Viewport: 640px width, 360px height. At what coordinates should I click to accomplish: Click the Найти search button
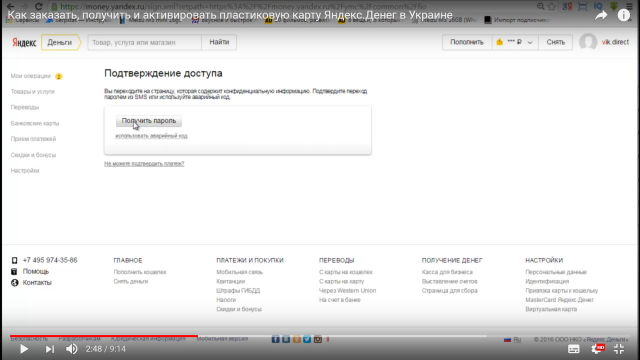tap(219, 42)
